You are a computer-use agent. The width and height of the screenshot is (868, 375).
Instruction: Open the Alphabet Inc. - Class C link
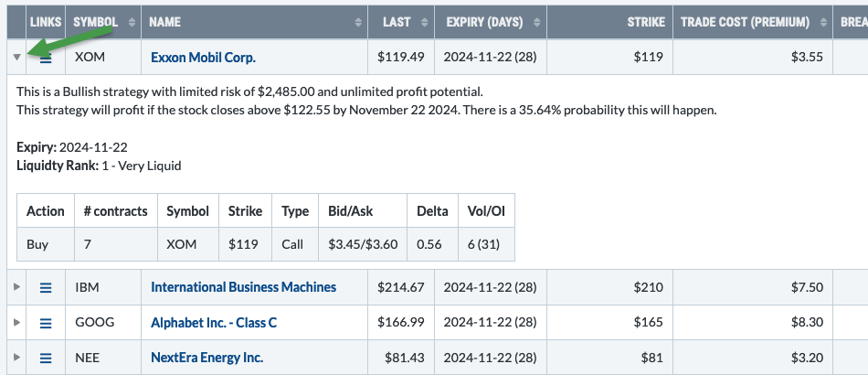click(214, 322)
